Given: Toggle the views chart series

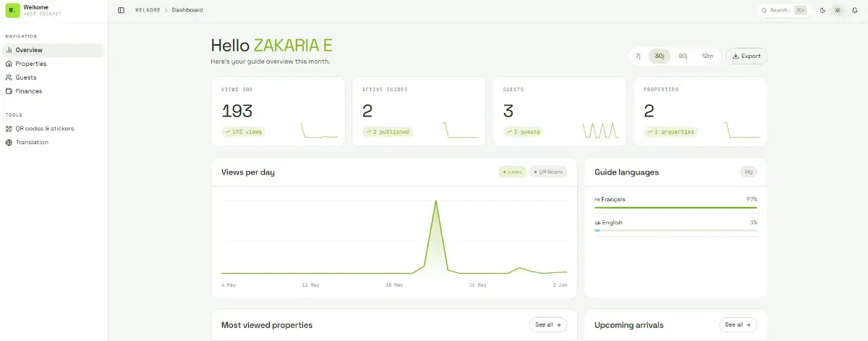Looking at the screenshot, I should [512, 172].
